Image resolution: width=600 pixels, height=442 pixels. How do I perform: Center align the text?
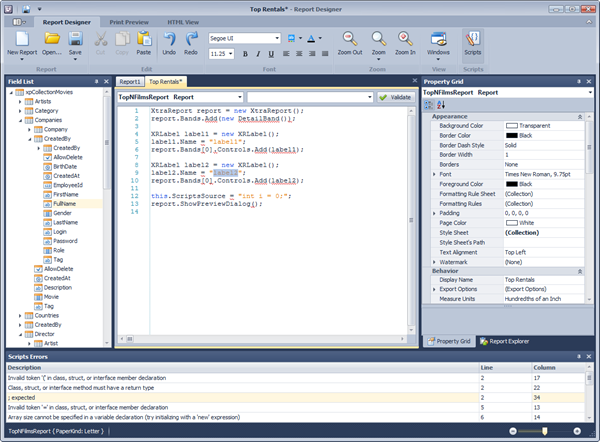tap(299, 54)
